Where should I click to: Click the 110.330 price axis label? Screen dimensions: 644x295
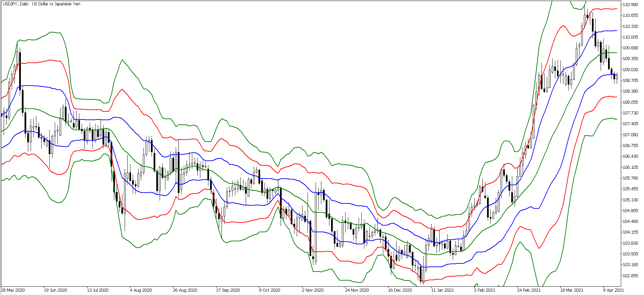coord(630,26)
